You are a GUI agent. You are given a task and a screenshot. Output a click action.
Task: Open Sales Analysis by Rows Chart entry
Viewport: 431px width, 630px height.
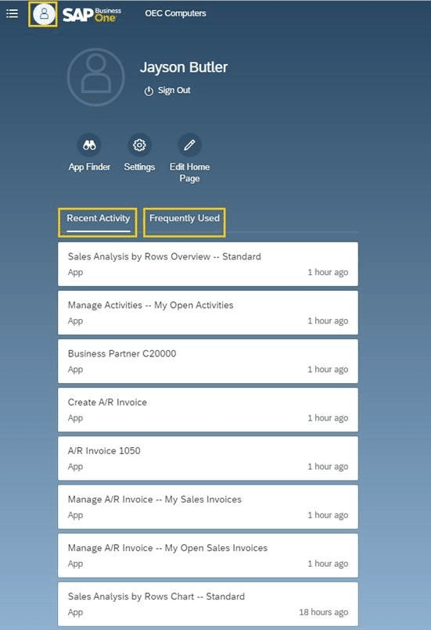(208, 604)
